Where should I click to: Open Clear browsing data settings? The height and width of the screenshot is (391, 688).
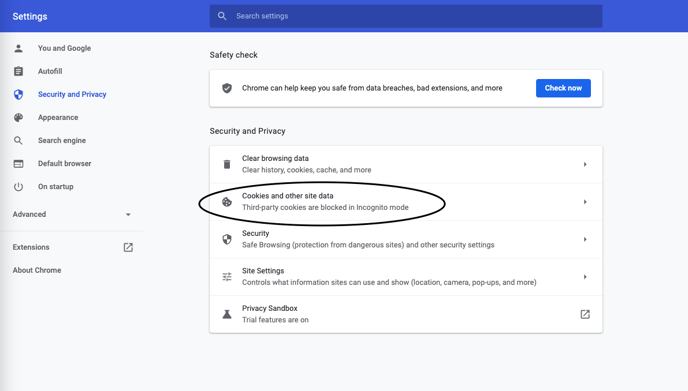pyautogui.click(x=406, y=164)
